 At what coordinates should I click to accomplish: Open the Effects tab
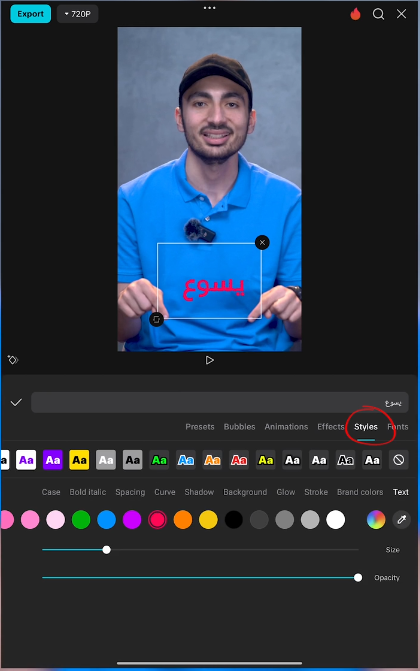pyautogui.click(x=331, y=427)
